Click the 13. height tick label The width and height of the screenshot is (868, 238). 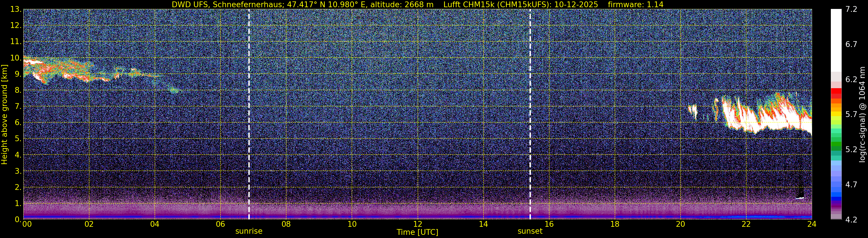point(16,10)
